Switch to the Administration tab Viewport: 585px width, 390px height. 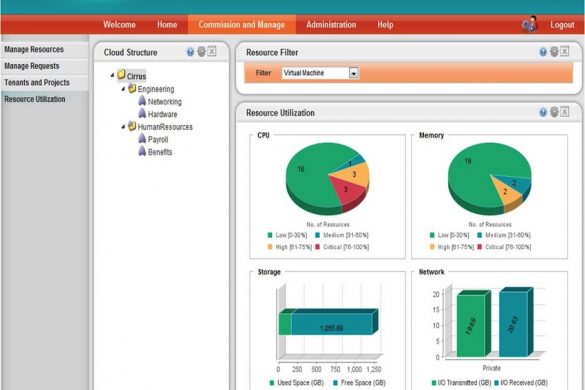(331, 25)
